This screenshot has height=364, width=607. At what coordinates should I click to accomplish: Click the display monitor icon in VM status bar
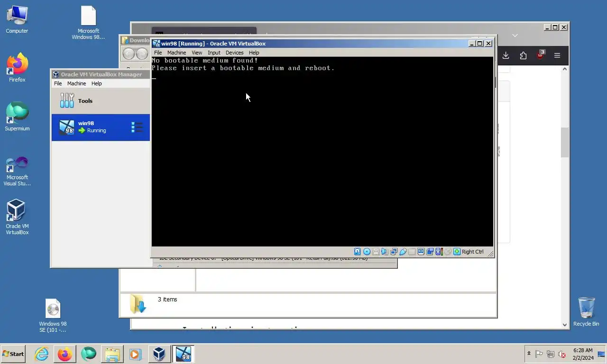click(x=421, y=252)
